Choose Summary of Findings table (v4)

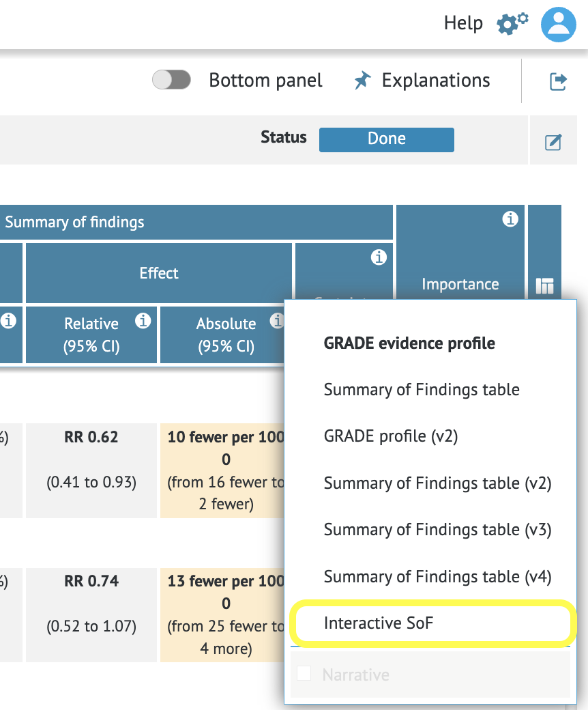point(439,576)
